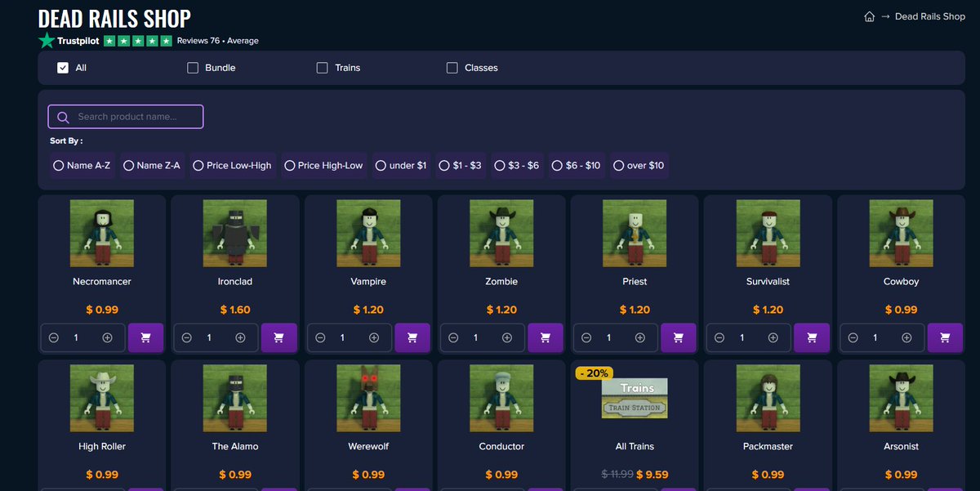Filter products under $1
The height and width of the screenshot is (491, 980).
pyautogui.click(x=401, y=165)
